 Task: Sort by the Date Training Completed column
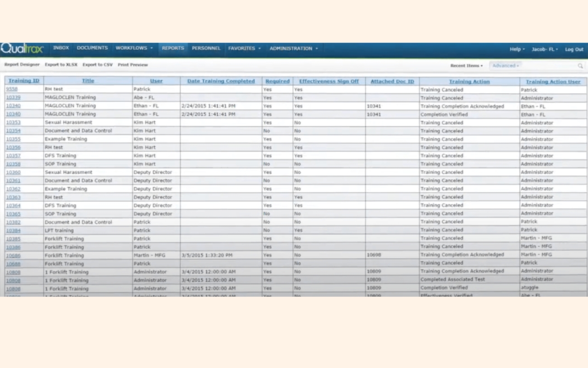[x=221, y=81]
